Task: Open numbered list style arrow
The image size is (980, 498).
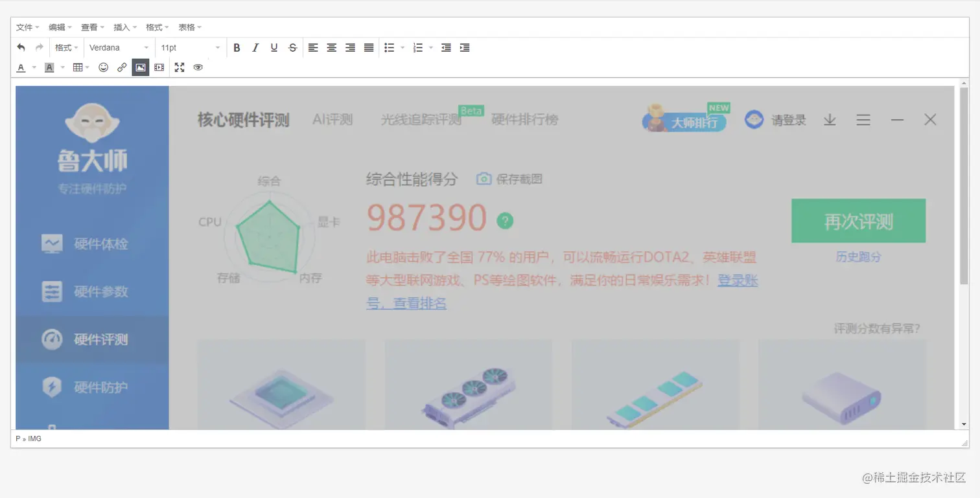Action: click(431, 47)
